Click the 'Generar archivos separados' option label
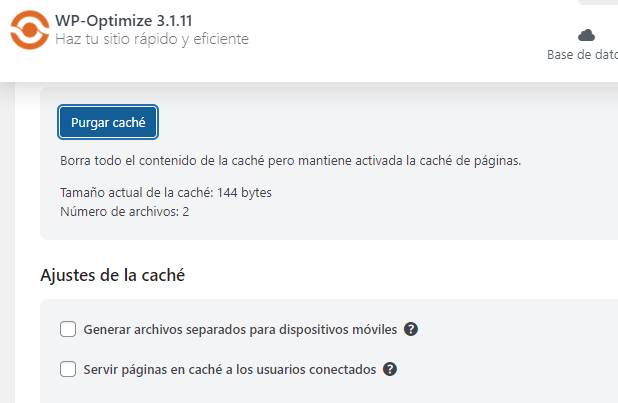The width and height of the screenshot is (618, 403). 240,329
